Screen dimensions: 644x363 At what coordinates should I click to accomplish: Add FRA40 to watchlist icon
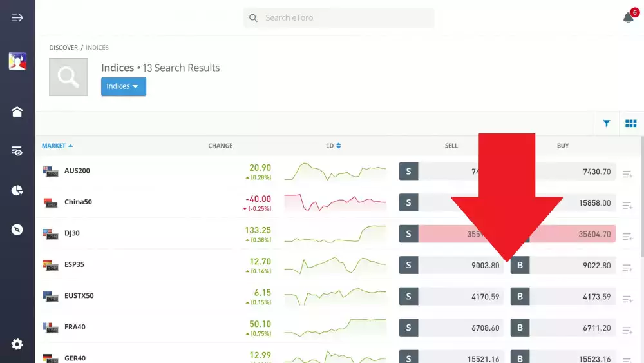pos(627,330)
